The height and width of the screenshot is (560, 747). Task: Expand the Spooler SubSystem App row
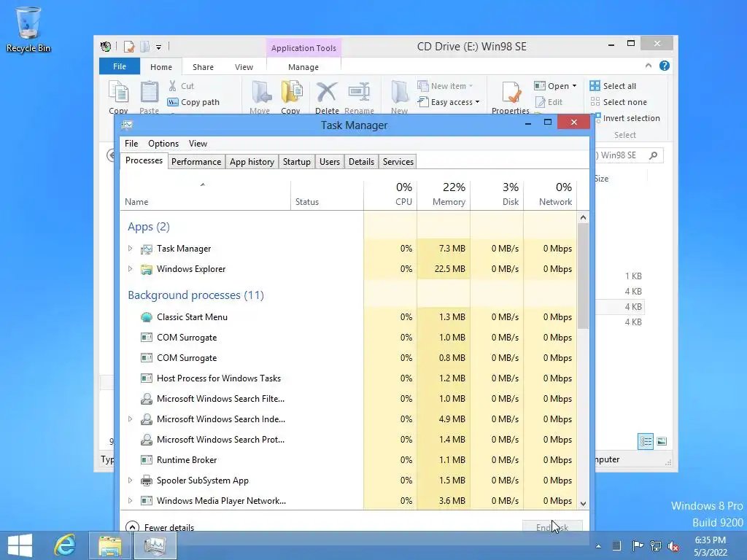130,481
